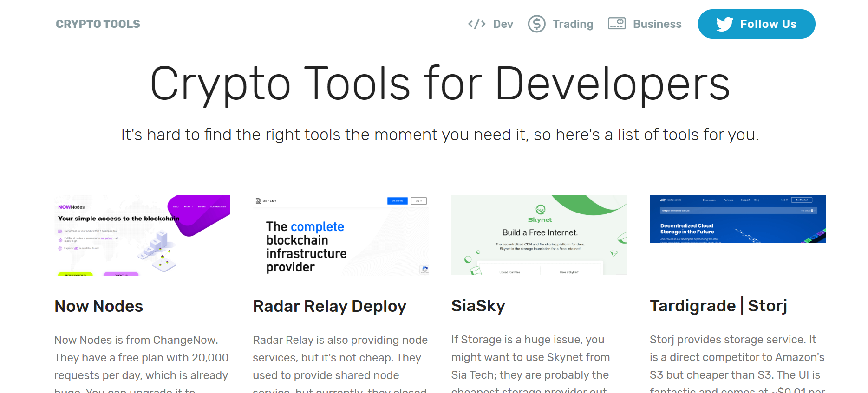Open the SiaSky Skynet thumbnail

pos(539,235)
